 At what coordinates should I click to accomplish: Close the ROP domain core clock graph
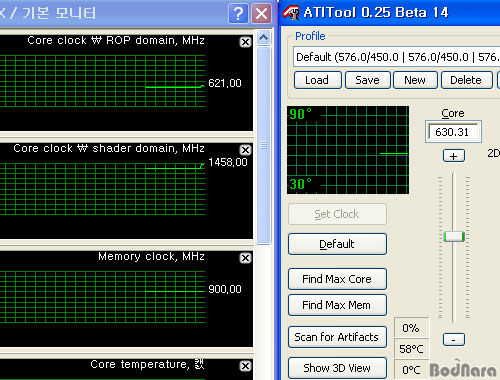(x=245, y=42)
